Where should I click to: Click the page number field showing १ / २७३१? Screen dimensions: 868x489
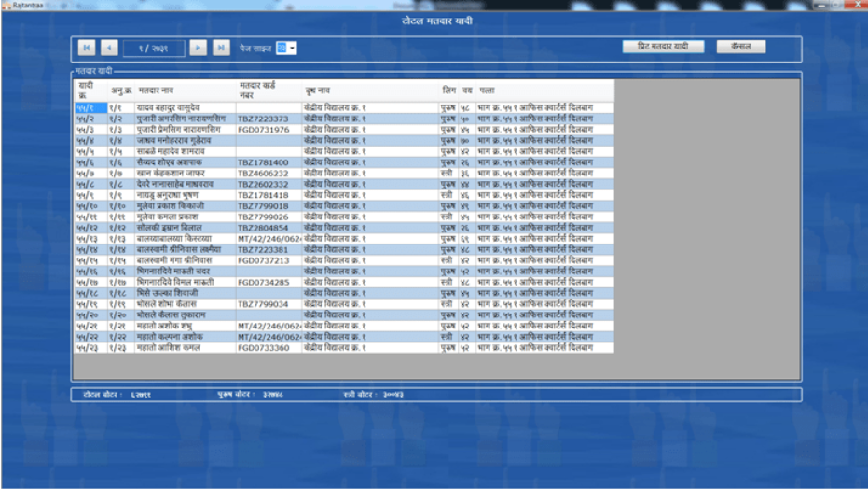153,48
